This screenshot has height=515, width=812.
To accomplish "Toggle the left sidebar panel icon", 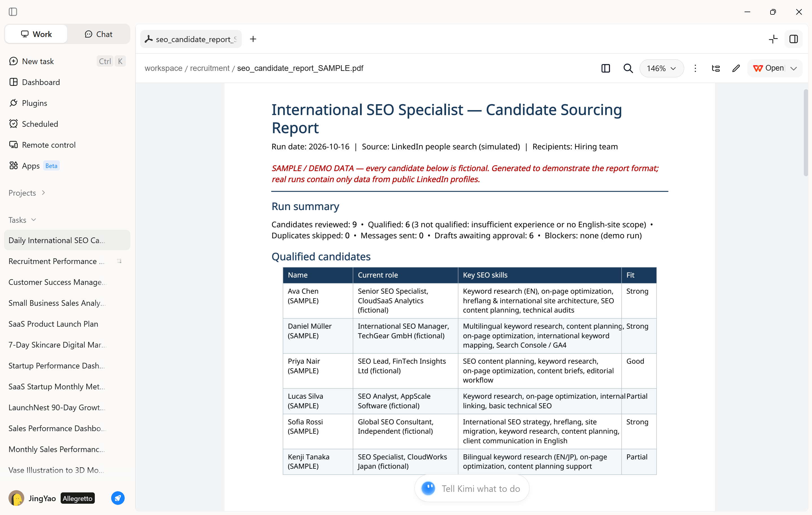I will [x=13, y=12].
